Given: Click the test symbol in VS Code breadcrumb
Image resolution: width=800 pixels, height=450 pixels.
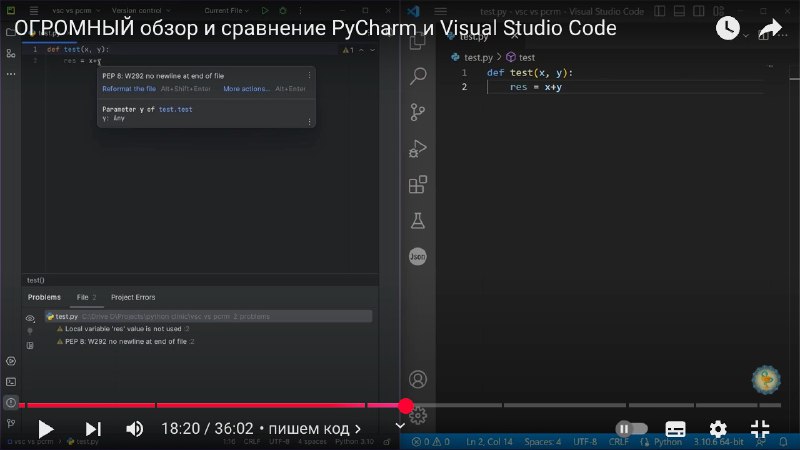Looking at the screenshot, I should (521, 58).
